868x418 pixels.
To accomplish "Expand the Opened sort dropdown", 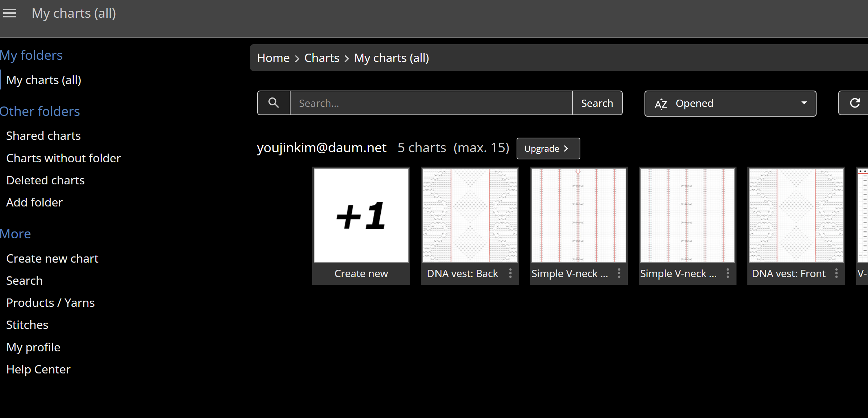I will tap(730, 104).
